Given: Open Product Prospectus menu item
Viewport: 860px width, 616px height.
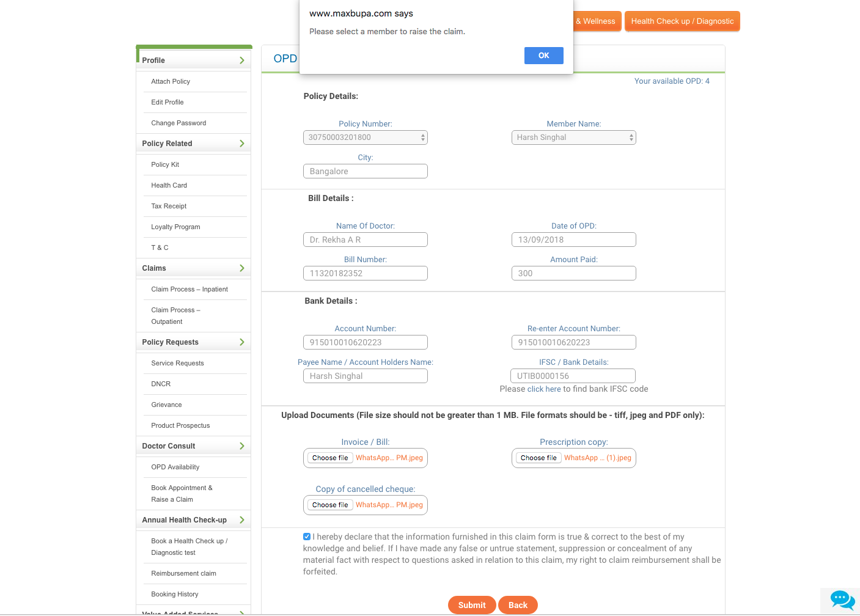Looking at the screenshot, I should point(180,425).
